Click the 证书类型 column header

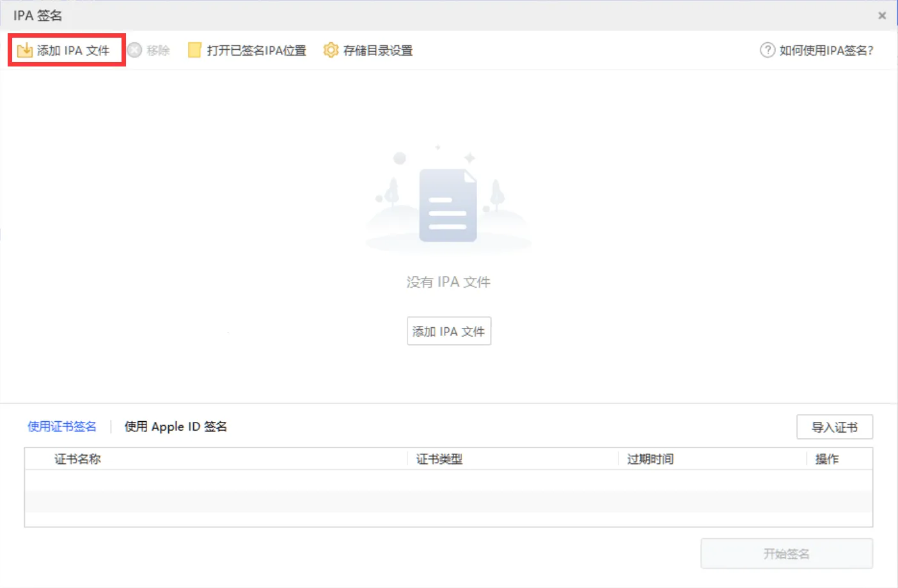[439, 459]
